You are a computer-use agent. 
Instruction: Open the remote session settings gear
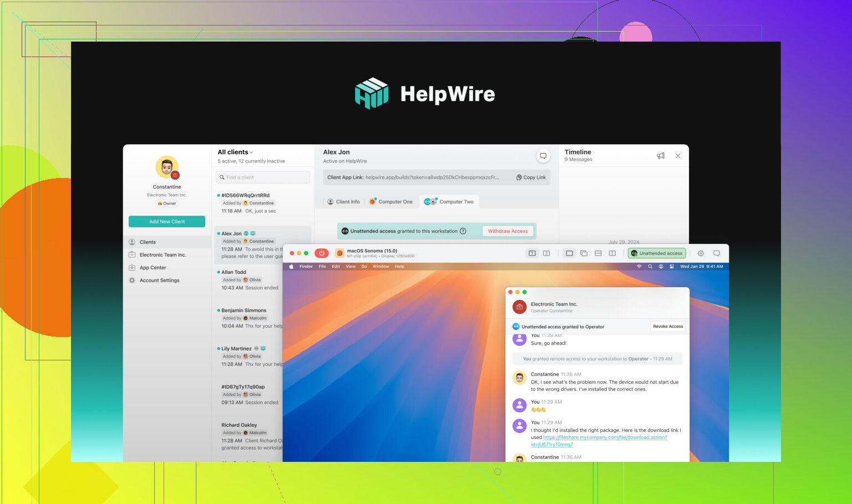[701, 253]
